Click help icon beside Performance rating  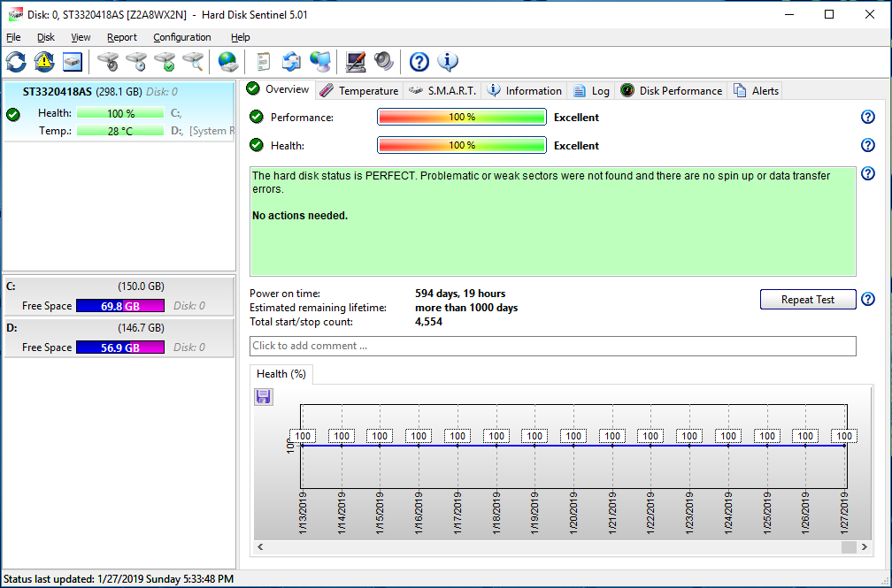(867, 118)
